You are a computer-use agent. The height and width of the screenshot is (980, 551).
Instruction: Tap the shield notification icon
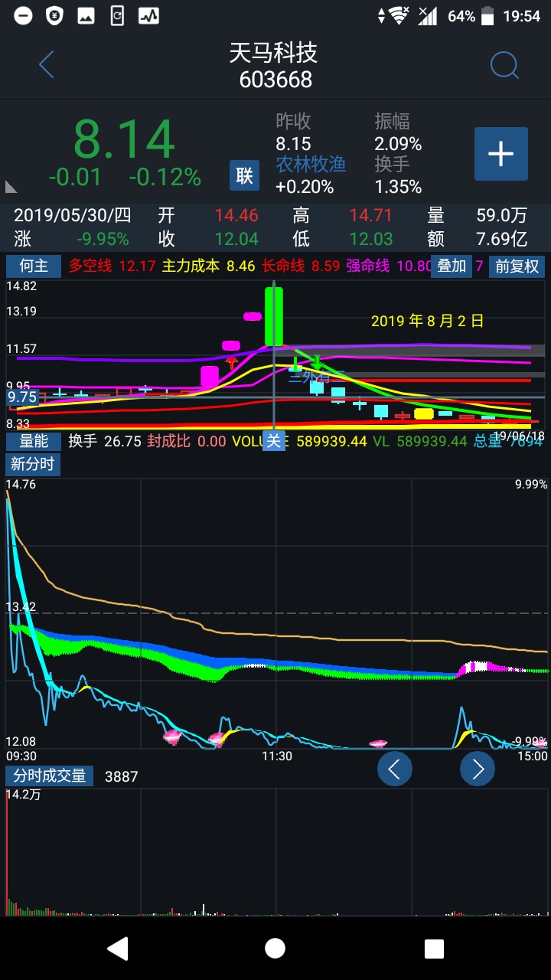click(54, 15)
